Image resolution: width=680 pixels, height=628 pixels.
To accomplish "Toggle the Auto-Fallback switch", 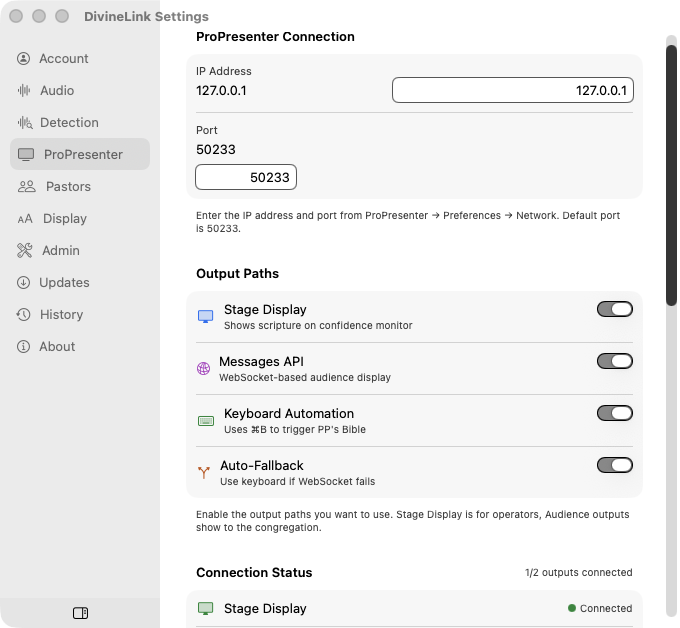I will (x=615, y=465).
